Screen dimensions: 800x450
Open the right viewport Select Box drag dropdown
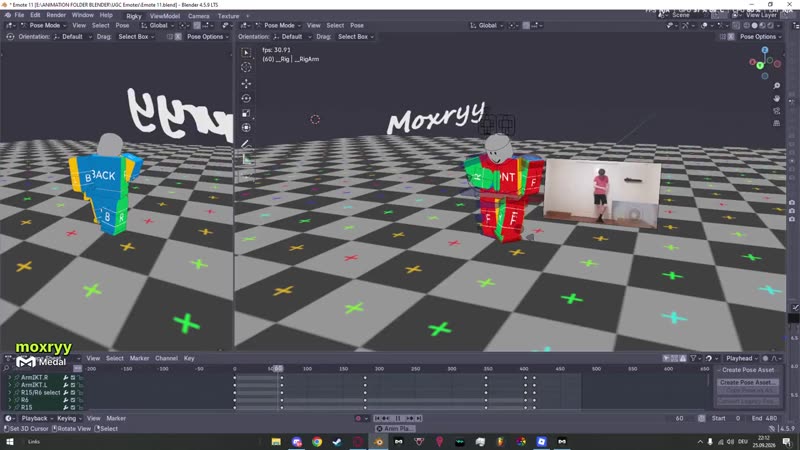click(356, 37)
